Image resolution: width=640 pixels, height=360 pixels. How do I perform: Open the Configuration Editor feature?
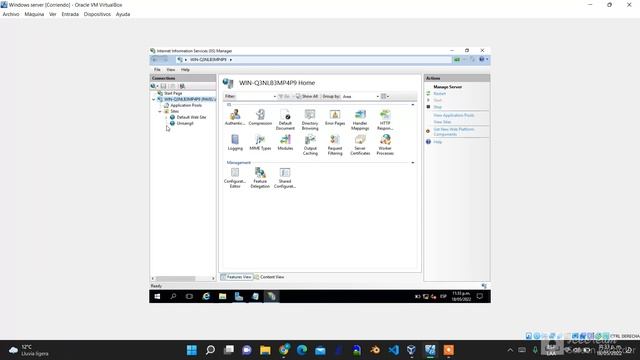[x=235, y=178]
